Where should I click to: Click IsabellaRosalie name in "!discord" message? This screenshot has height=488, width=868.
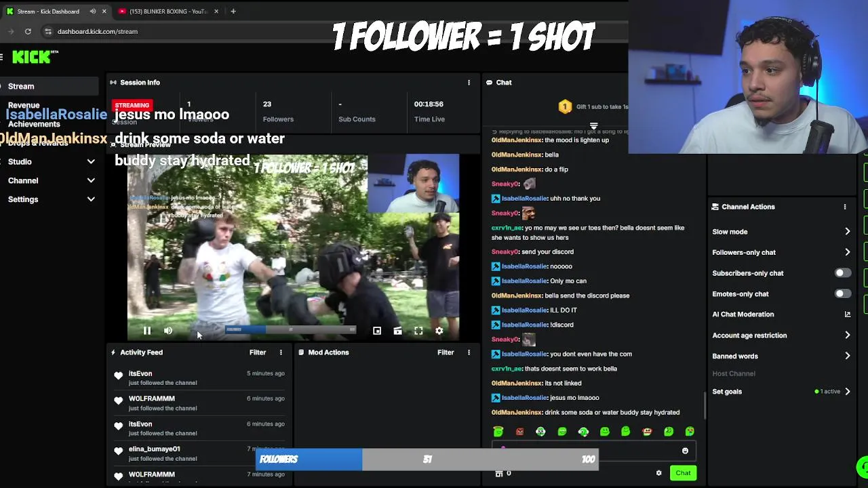(524, 325)
